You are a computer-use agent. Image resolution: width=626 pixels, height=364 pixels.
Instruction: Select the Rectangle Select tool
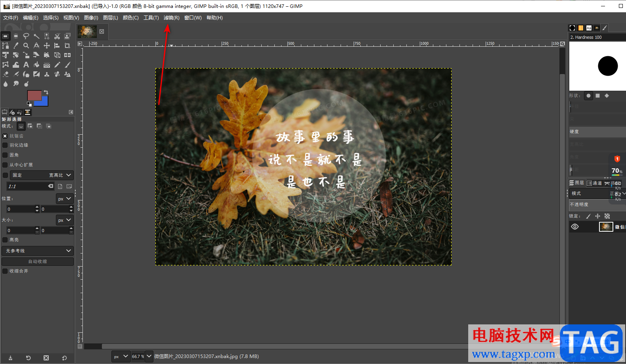pyautogui.click(x=6, y=36)
